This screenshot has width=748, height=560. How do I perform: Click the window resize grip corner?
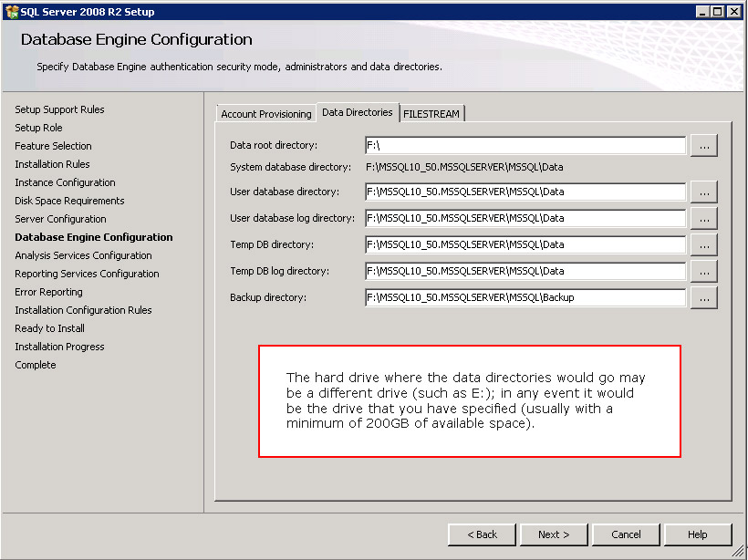tap(738, 551)
